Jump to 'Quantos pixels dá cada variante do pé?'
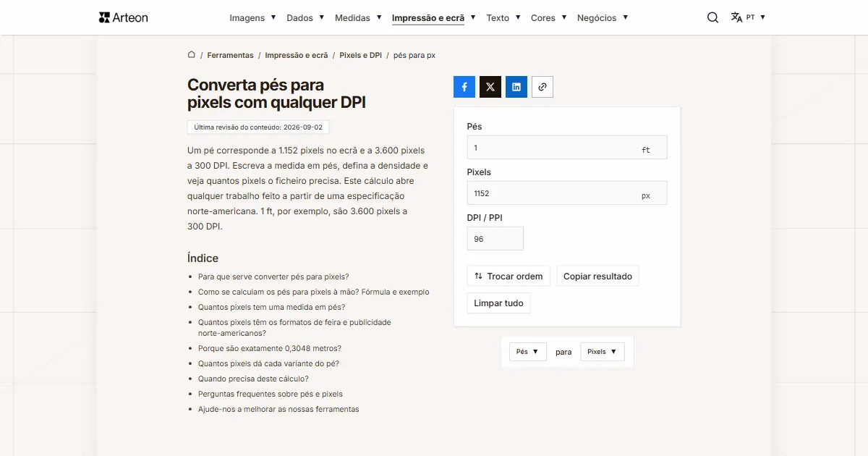This screenshot has width=868, height=456. (268, 363)
